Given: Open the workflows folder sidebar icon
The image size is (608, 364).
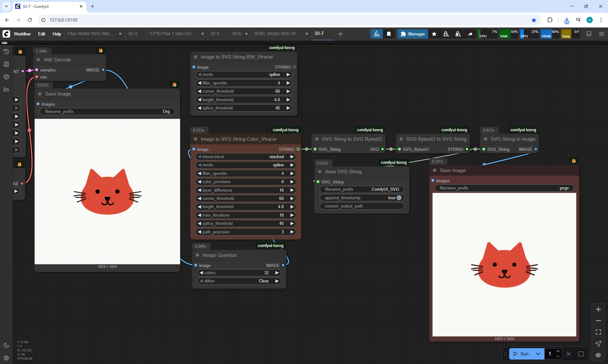Looking at the screenshot, I should tap(6, 89).
